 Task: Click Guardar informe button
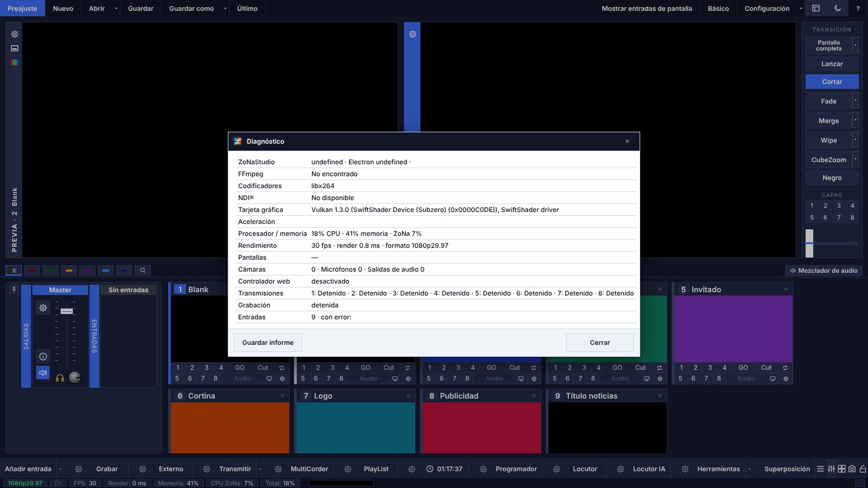pos(268,343)
